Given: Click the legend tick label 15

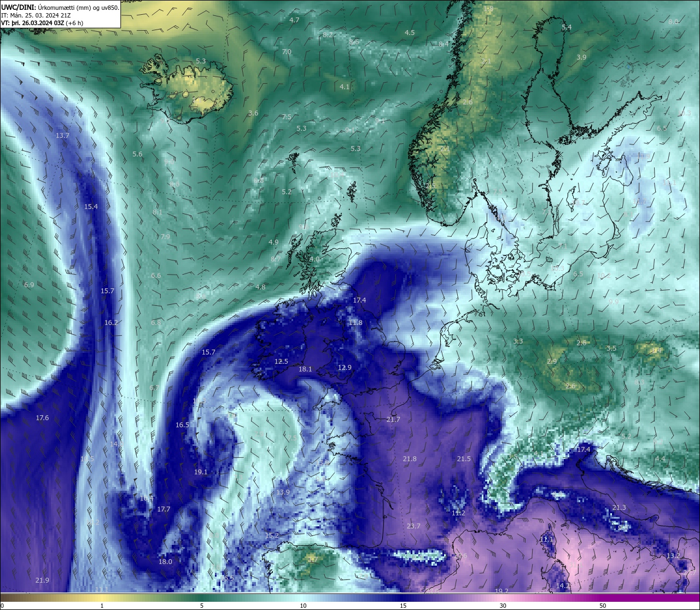Looking at the screenshot, I should [x=403, y=606].
